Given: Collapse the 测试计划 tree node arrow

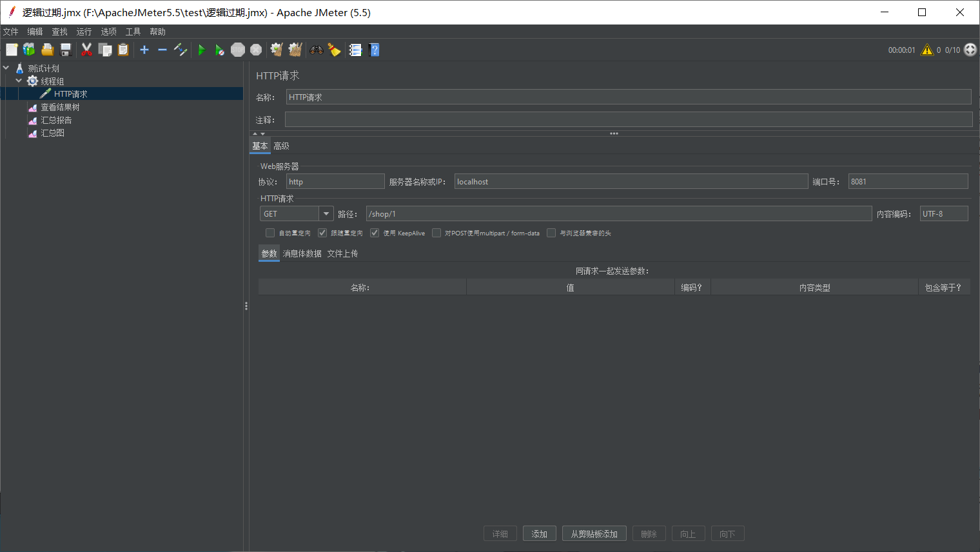Looking at the screenshot, I should click(x=6, y=68).
